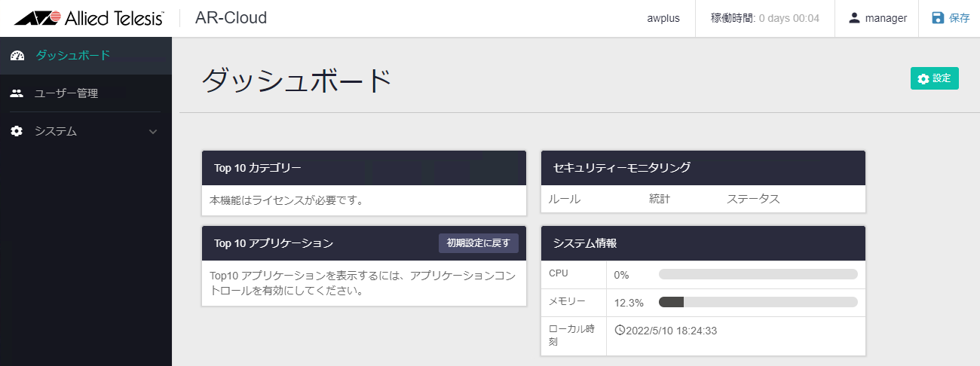Open the システム sidebar menu
980x366 pixels.
56,131
